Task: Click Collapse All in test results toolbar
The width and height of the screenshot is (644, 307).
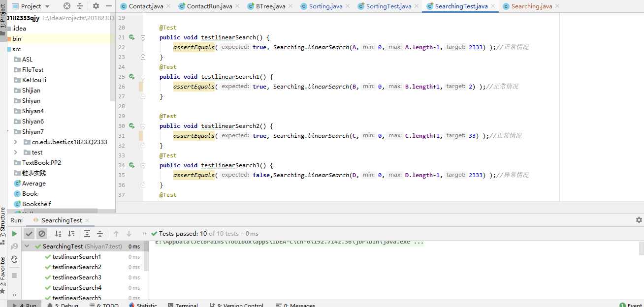Action: [x=100, y=234]
